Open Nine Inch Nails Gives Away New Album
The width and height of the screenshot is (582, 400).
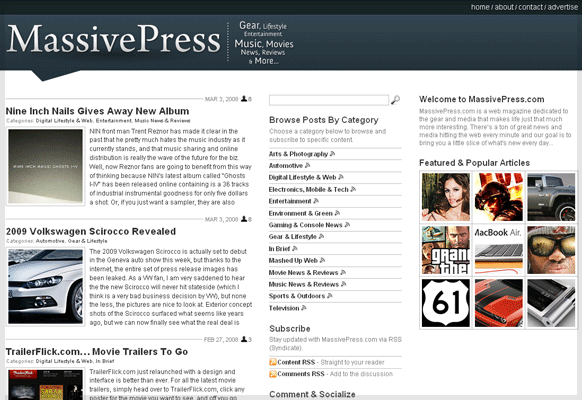(x=97, y=111)
